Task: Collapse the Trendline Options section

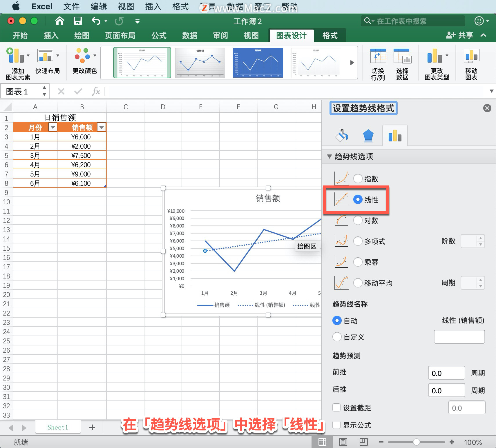Action: pyautogui.click(x=329, y=156)
